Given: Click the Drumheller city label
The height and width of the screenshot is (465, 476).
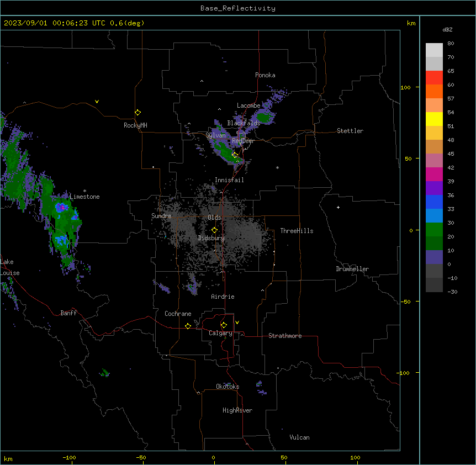Looking at the screenshot, I should (352, 269).
